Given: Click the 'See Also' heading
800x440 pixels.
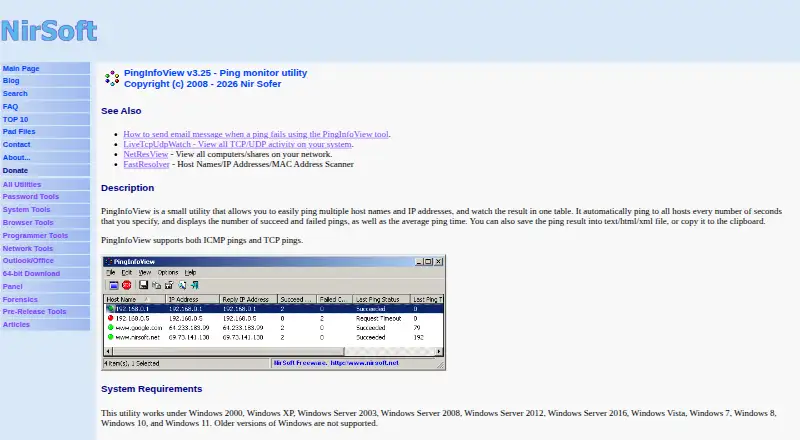Looking at the screenshot, I should coord(121,111).
